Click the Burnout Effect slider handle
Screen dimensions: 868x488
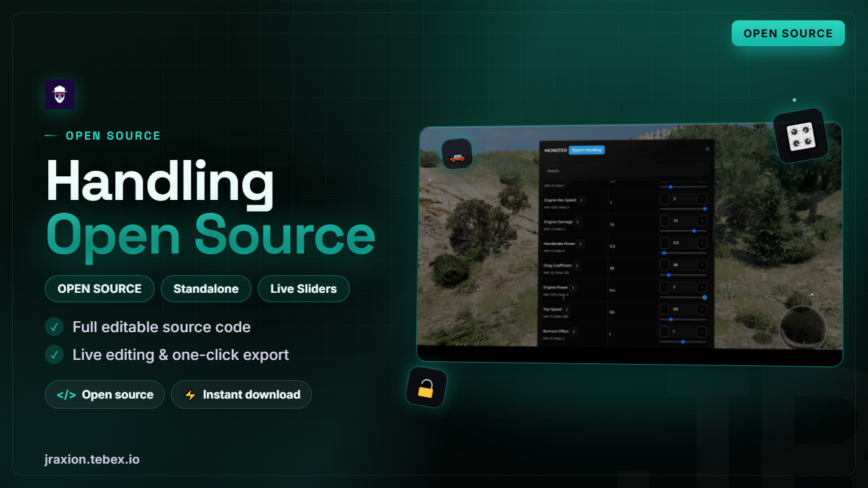coord(683,342)
